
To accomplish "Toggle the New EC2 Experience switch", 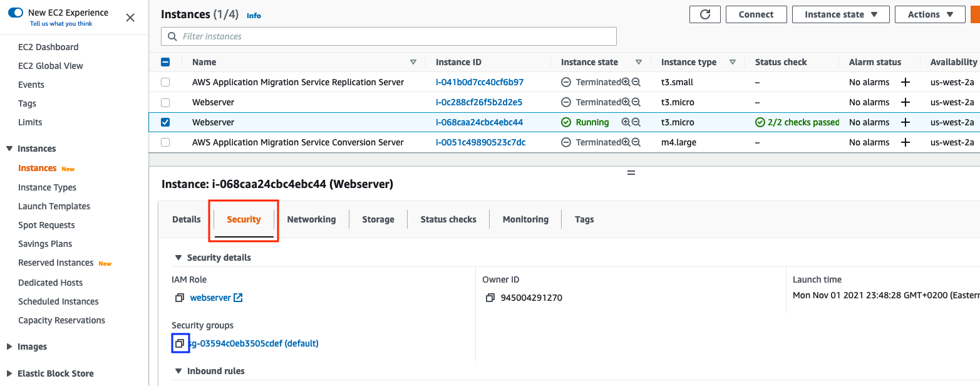I will (16, 13).
